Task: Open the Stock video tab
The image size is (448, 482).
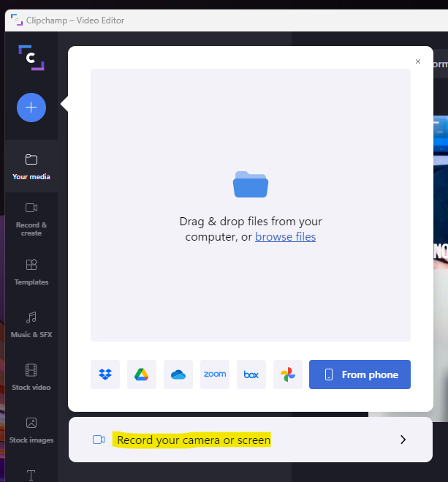Action: pos(31,377)
